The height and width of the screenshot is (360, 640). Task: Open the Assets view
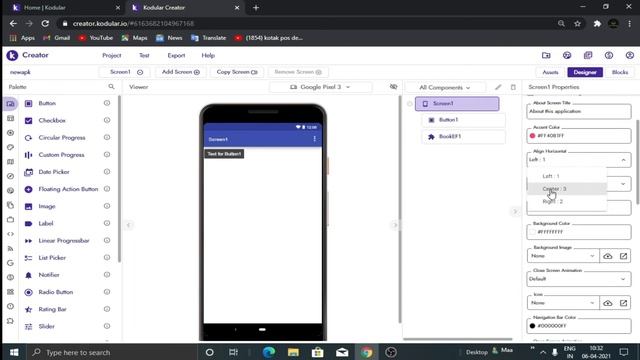(550, 72)
